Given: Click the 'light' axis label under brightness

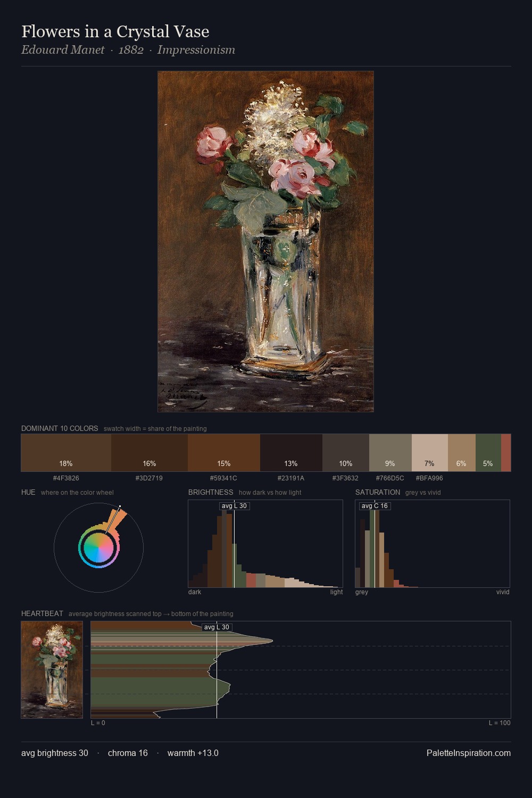Looking at the screenshot, I should coord(336,592).
